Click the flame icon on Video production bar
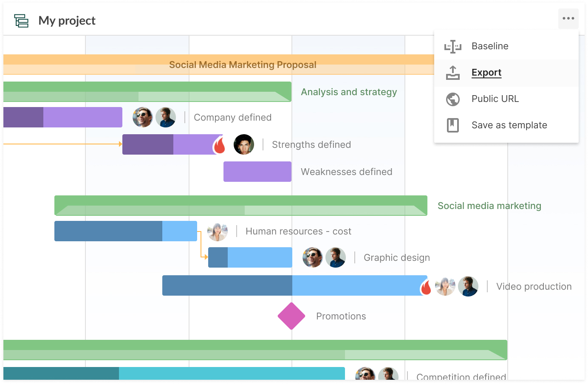Viewport: 588px width, 384px height. 426,287
